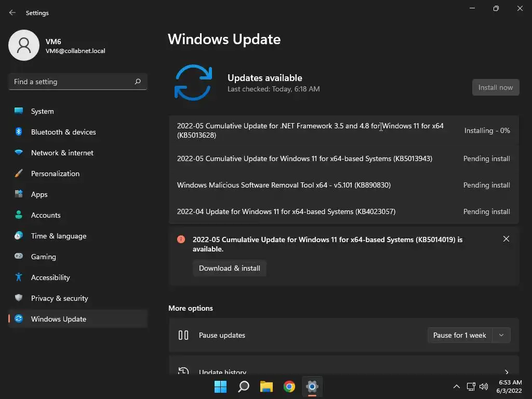Image resolution: width=532 pixels, height=399 pixels.
Task: Click the Apps icon in sidebar
Action: click(x=19, y=194)
